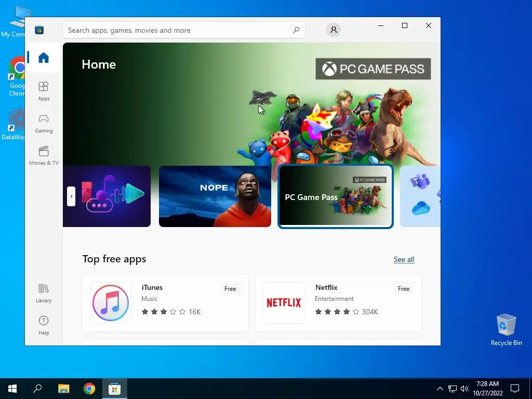Select the Teams and OneDrive carousel thumbnail

pyautogui.click(x=420, y=196)
